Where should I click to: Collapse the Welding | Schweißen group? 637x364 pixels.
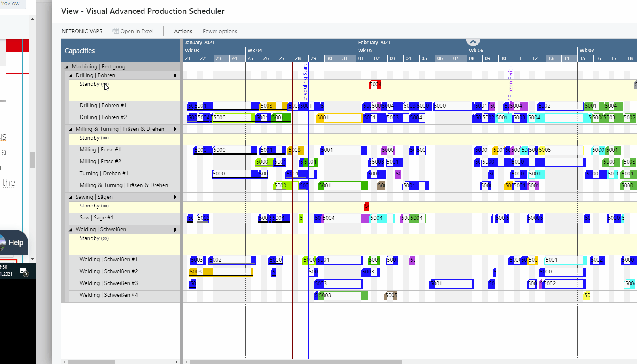point(71,230)
